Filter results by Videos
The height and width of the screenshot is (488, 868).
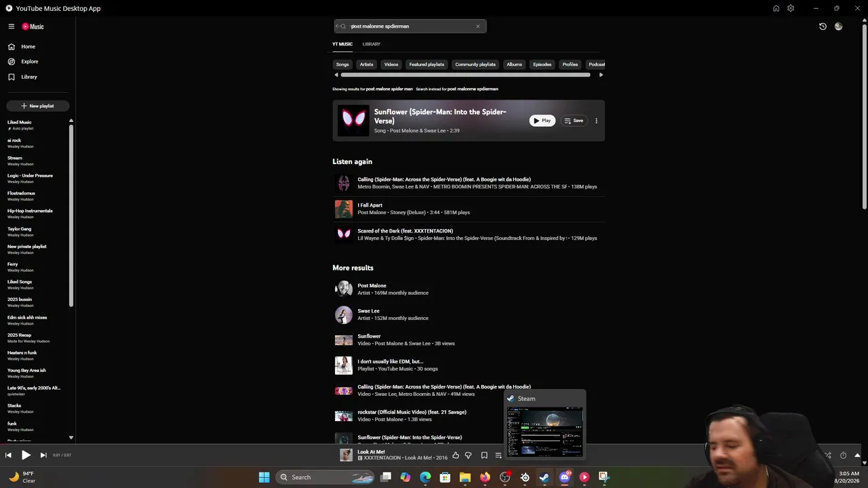coord(391,64)
